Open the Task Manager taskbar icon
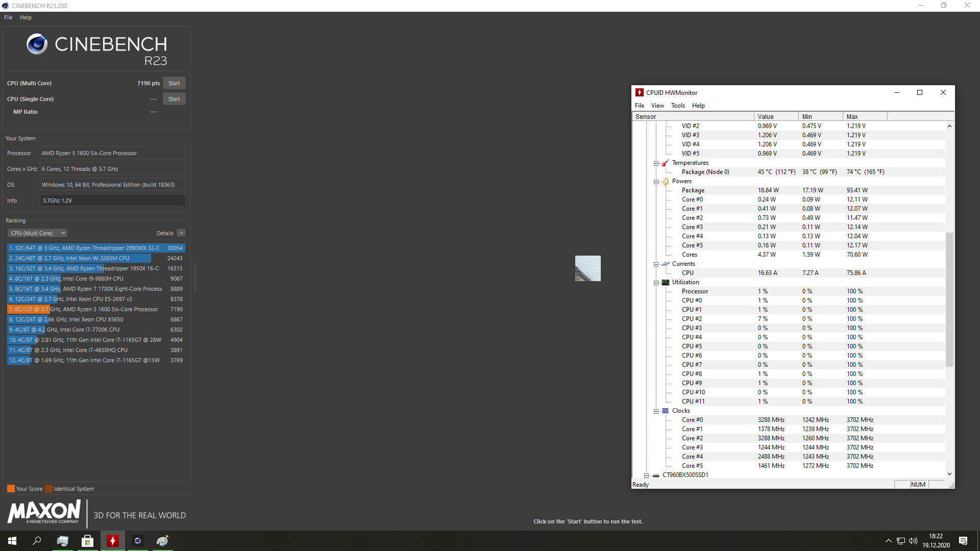 point(63,541)
